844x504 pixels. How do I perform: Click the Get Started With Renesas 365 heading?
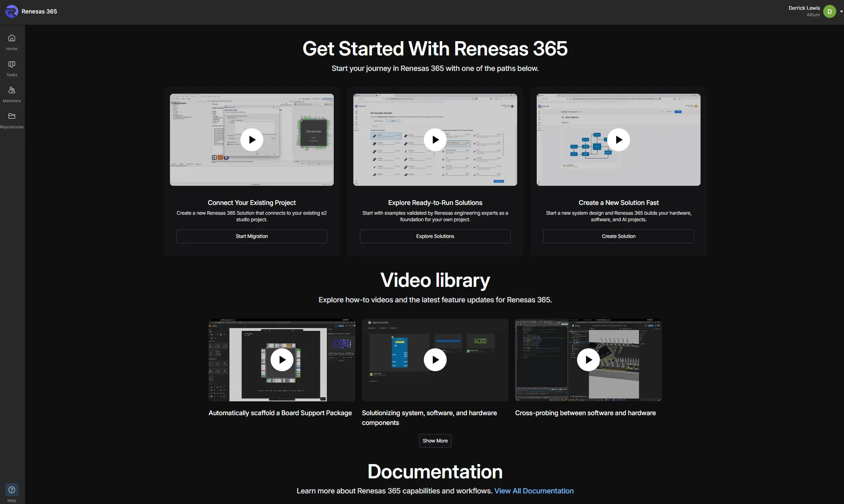point(435,48)
